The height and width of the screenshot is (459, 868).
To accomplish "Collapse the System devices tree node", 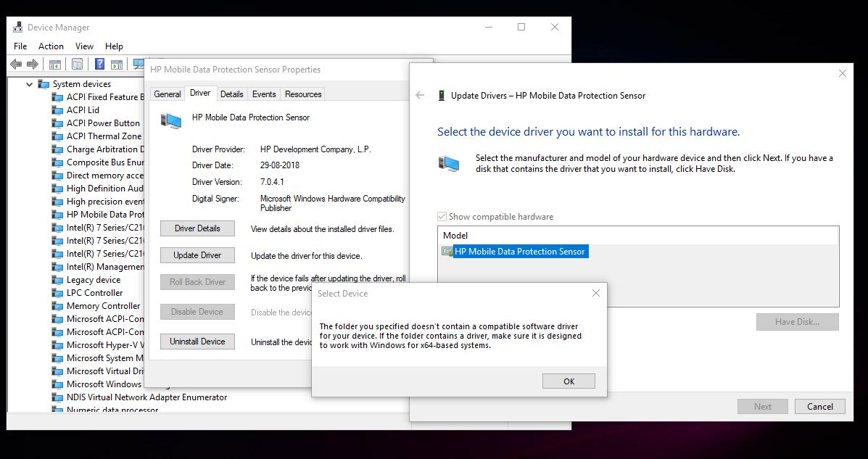I will click(29, 83).
